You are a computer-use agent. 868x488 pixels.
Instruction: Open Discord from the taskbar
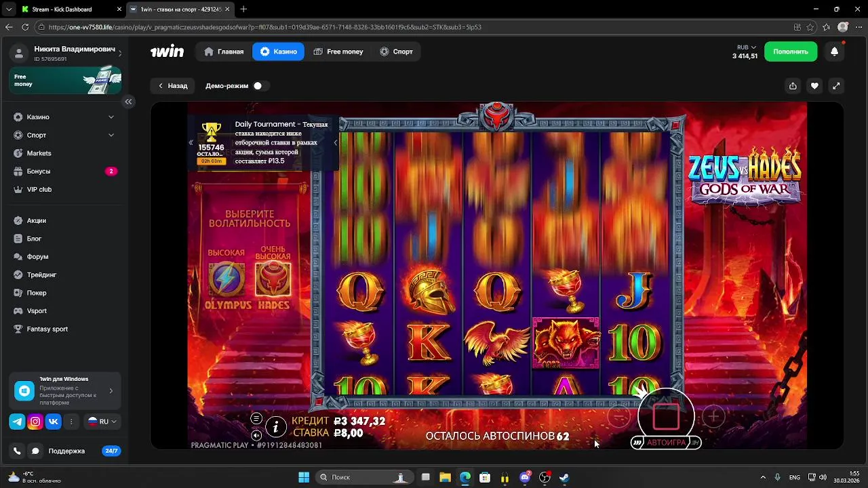(x=524, y=477)
